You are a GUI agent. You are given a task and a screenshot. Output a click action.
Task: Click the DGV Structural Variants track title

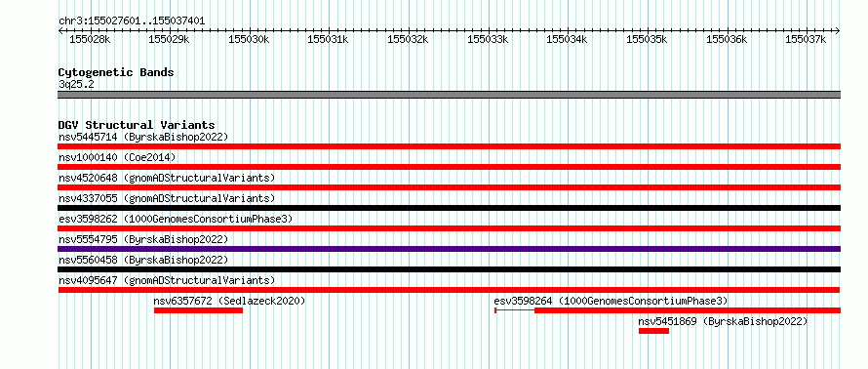pyautogui.click(x=137, y=125)
